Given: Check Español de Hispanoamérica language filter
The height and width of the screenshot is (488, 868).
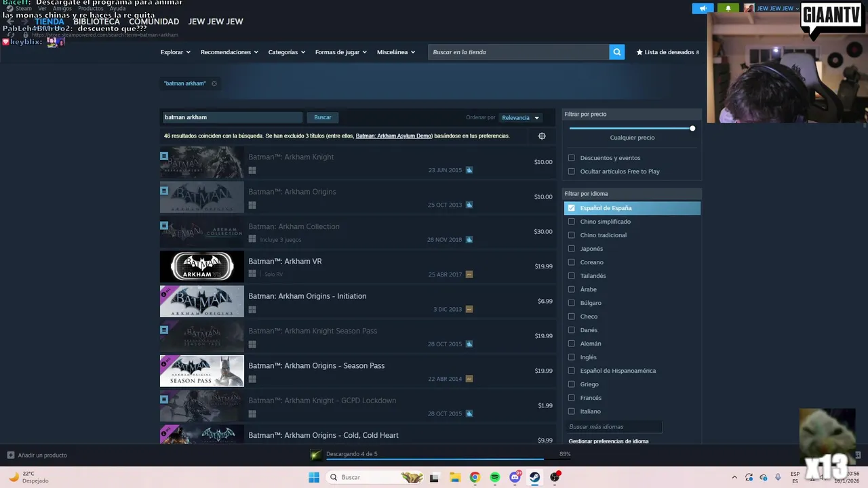Looking at the screenshot, I should click(x=571, y=371).
